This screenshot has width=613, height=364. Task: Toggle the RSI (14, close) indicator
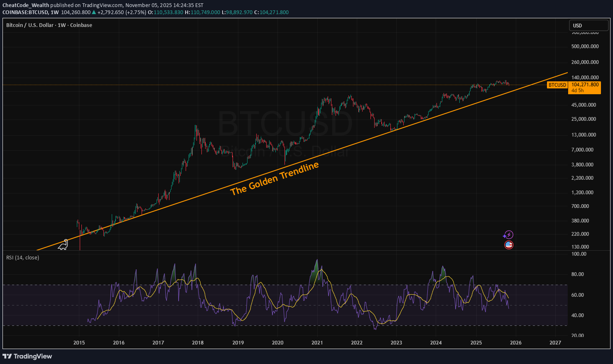(22, 257)
